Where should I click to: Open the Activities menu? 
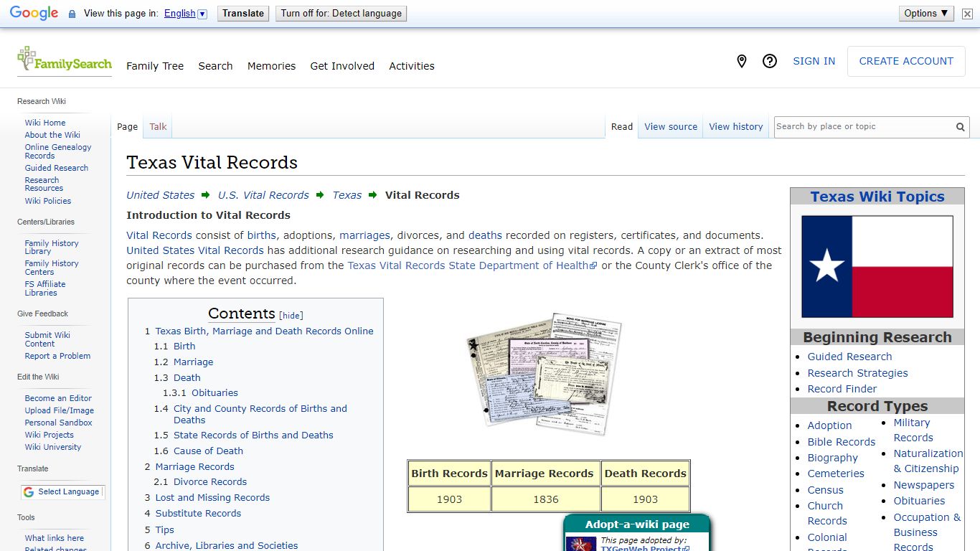click(x=412, y=66)
